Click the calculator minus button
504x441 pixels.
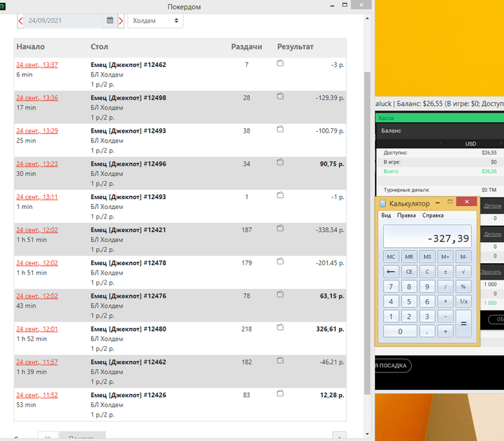(445, 316)
